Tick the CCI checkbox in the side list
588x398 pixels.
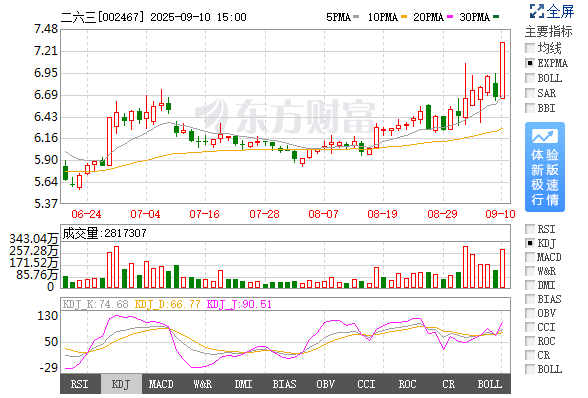(x=530, y=327)
